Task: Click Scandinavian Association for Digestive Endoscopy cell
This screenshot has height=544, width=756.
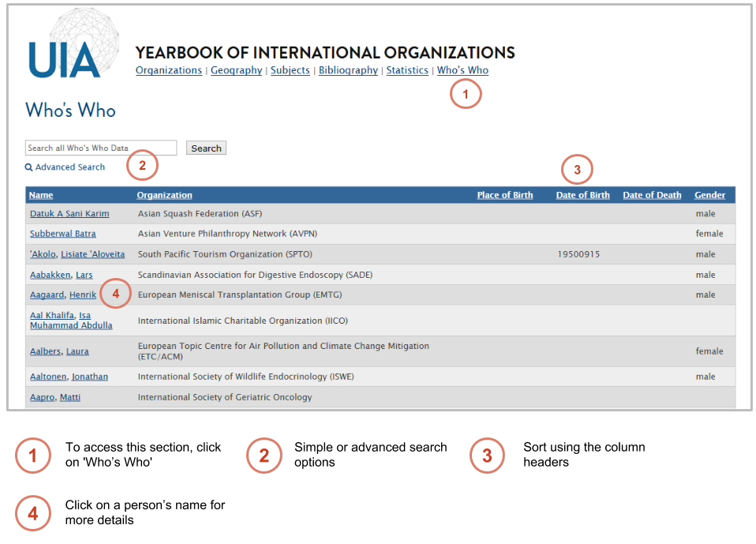Action: [x=255, y=275]
